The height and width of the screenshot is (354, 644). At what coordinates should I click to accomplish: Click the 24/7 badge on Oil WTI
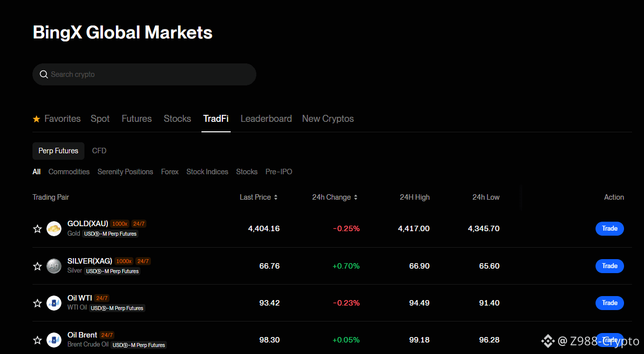(102, 298)
